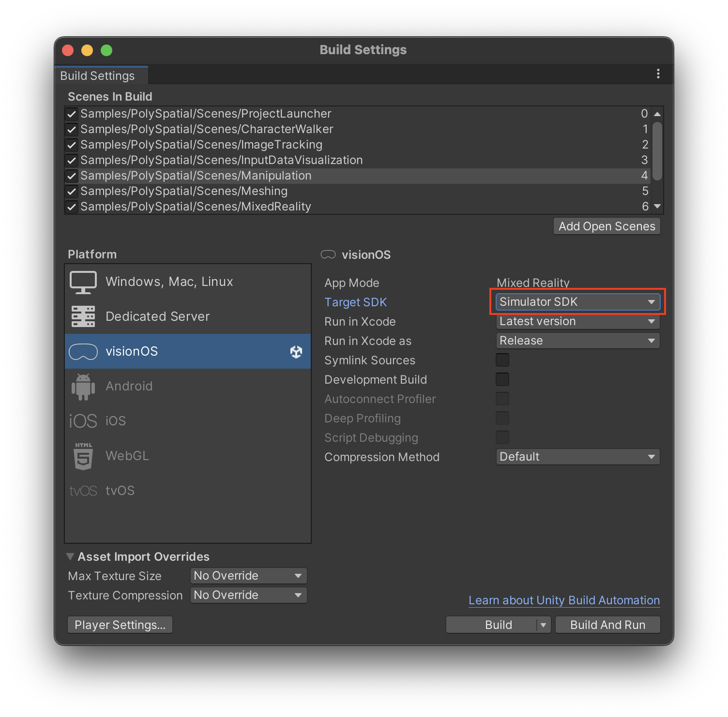Image resolution: width=728 pixels, height=717 pixels.
Task: Switch to the Build Settings tab
Action: tap(98, 76)
